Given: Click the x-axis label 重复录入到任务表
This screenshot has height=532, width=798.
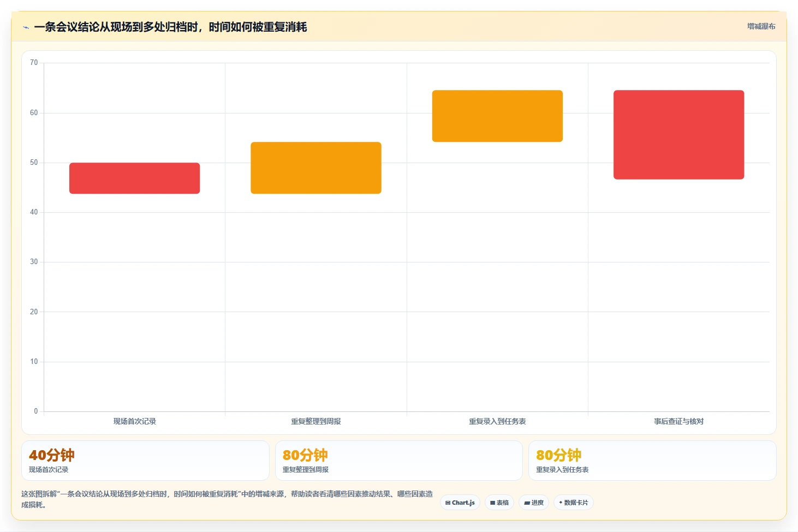Looking at the screenshot, I should point(497,421).
